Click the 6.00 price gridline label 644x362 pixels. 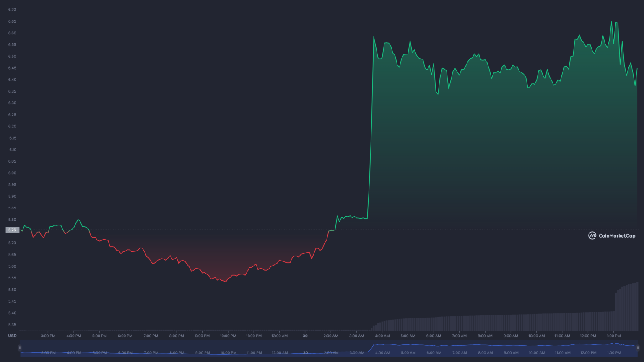12,173
